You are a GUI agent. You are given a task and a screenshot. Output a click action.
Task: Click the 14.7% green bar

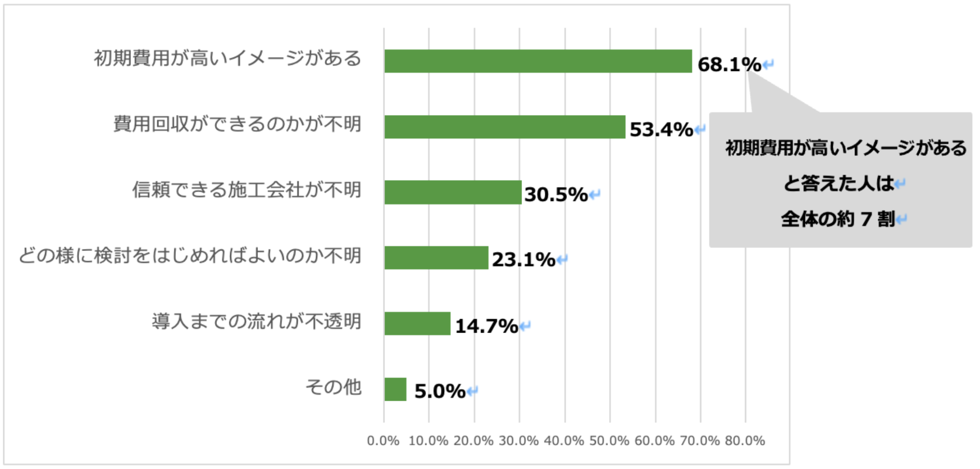pos(417,324)
